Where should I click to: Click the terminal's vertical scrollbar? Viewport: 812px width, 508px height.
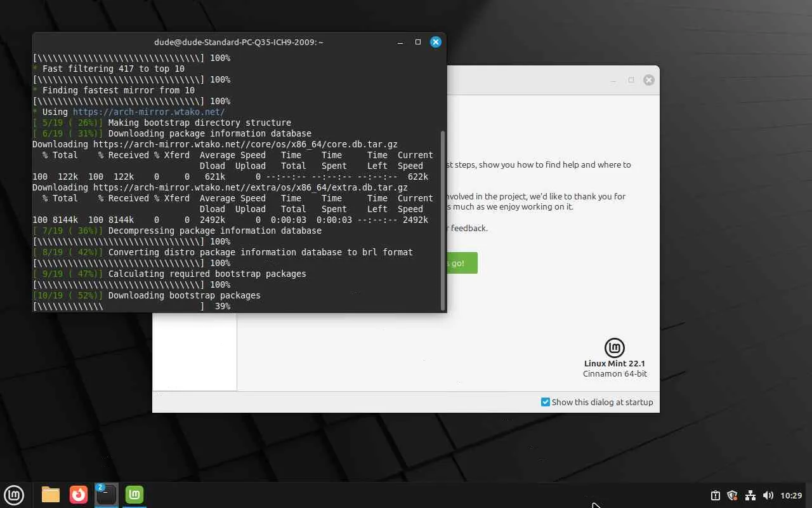(x=443, y=220)
